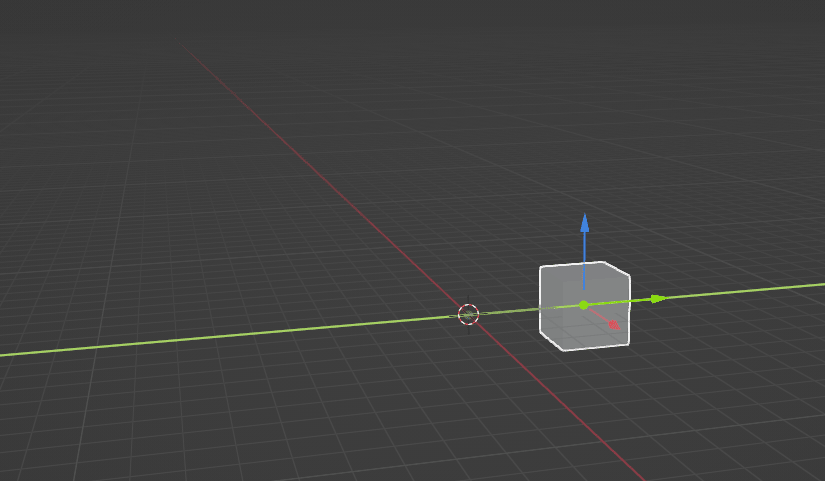Click the green dot at gizmo center

584,305
